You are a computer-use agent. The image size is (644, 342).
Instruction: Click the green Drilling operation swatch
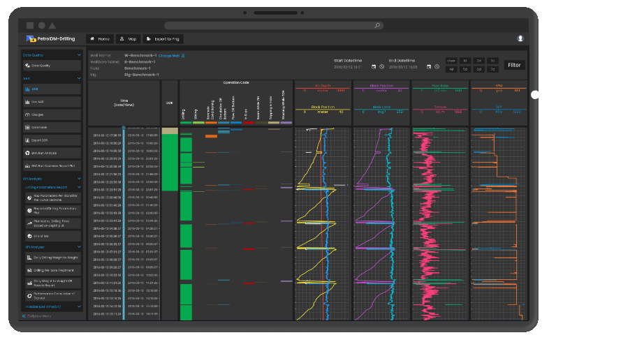(186, 122)
